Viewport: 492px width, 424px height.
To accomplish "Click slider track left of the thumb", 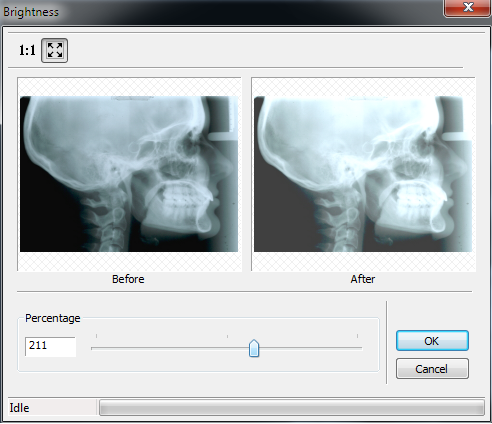I will [170, 348].
